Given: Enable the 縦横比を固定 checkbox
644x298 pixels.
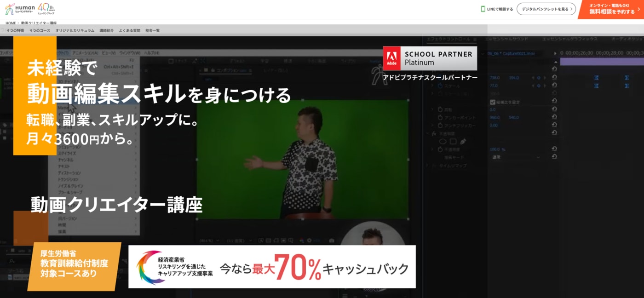Looking at the screenshot, I should [492, 102].
